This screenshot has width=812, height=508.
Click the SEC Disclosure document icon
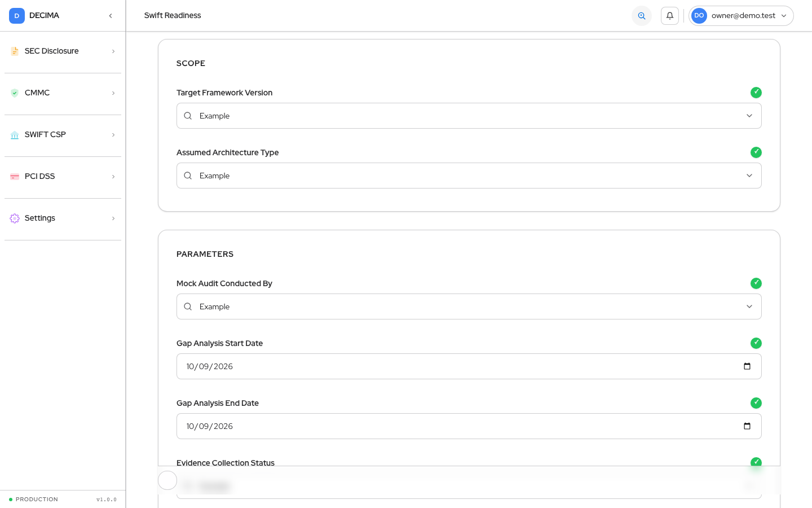click(x=15, y=51)
